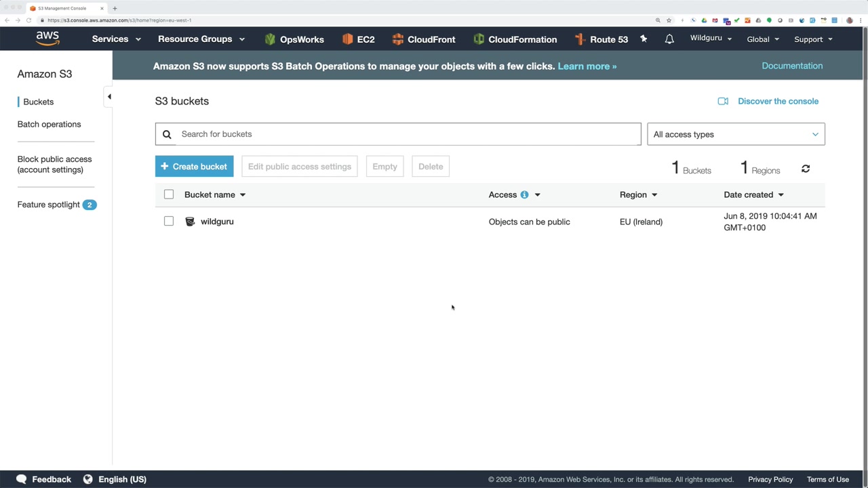Sort by the Region column

point(638,195)
